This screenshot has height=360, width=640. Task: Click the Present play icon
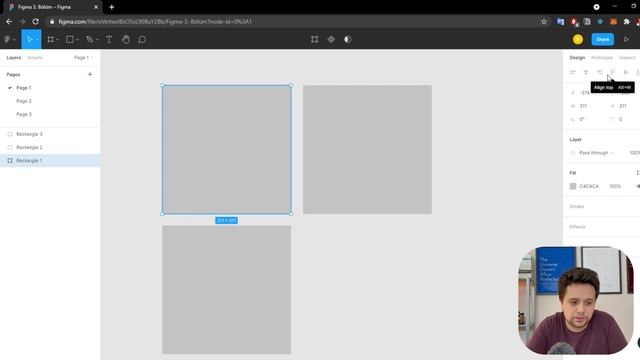coord(626,40)
